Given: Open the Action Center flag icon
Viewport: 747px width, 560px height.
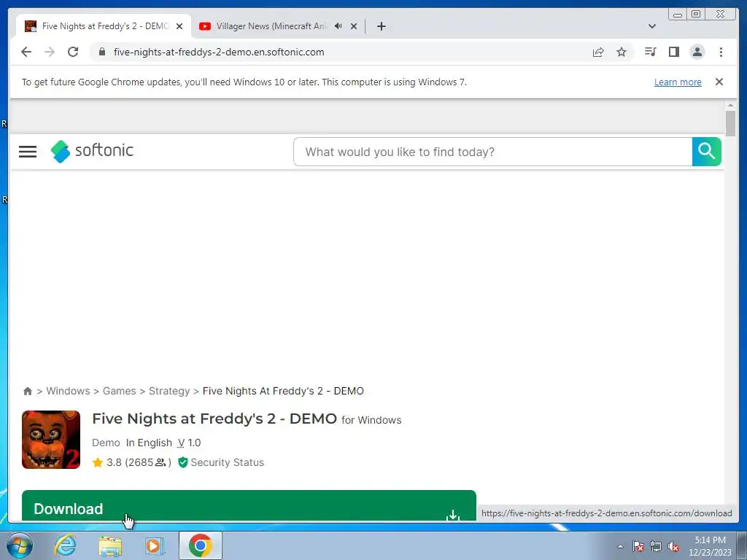Looking at the screenshot, I should pyautogui.click(x=638, y=546).
